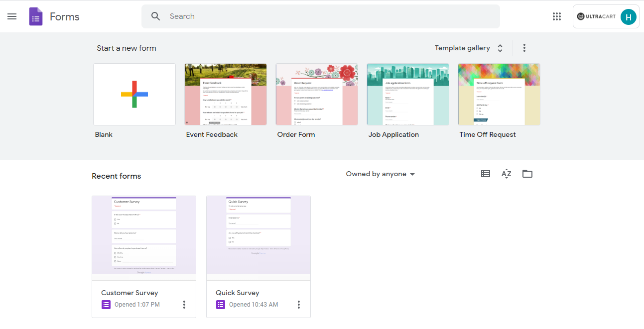Open more options beside Template gallery
644x329 pixels.
click(524, 48)
